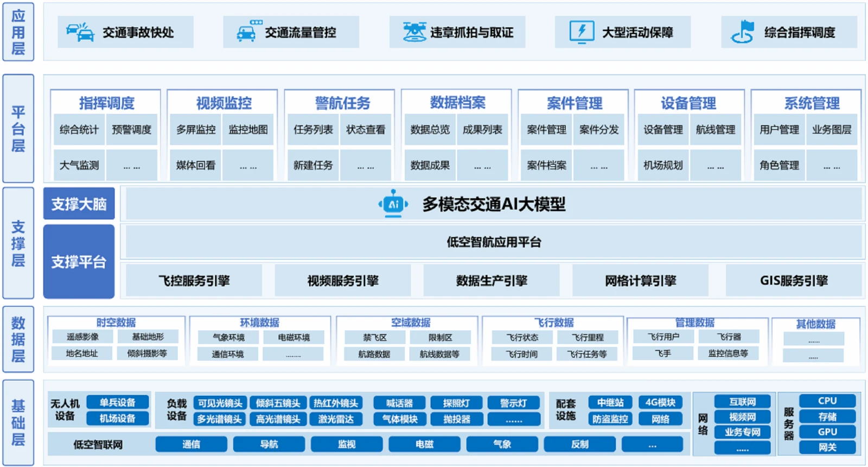Screen dimensions: 868x467
Task: Click 新建任务 in the 警航任务 module
Action: click(x=313, y=165)
